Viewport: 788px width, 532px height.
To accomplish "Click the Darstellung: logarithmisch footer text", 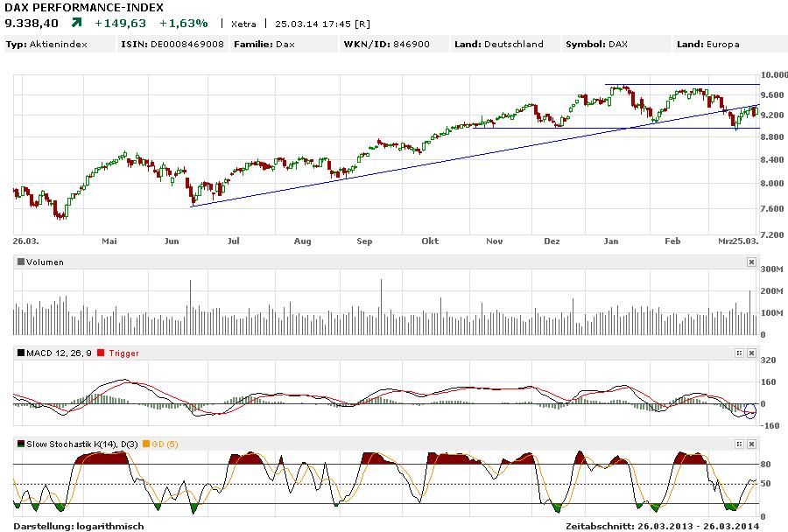I will coord(79,527).
